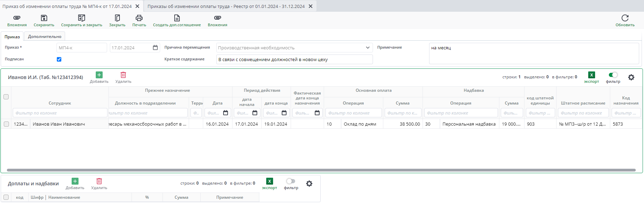
Task: Switch to the Дополнительно tab
Action: coord(45,37)
